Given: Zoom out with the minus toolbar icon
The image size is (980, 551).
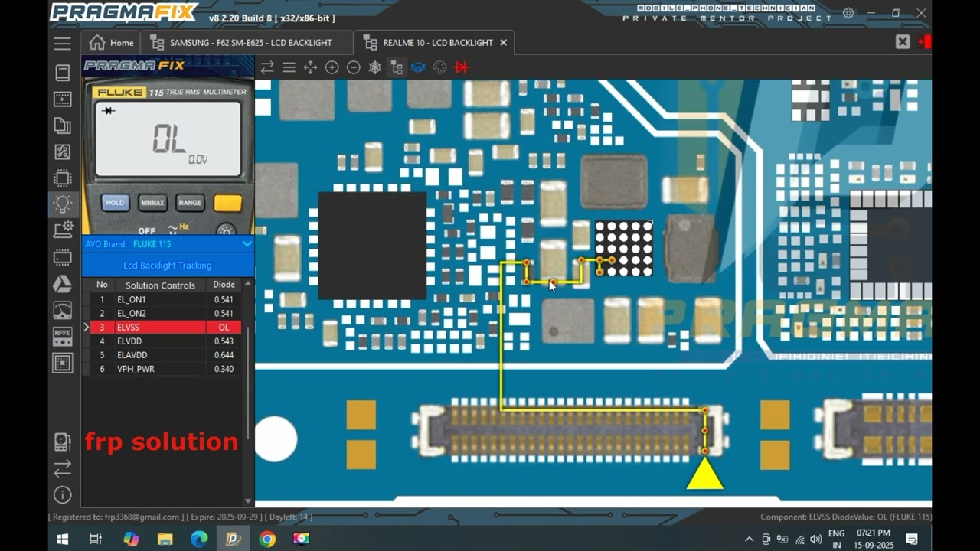Looking at the screenshot, I should (x=353, y=67).
